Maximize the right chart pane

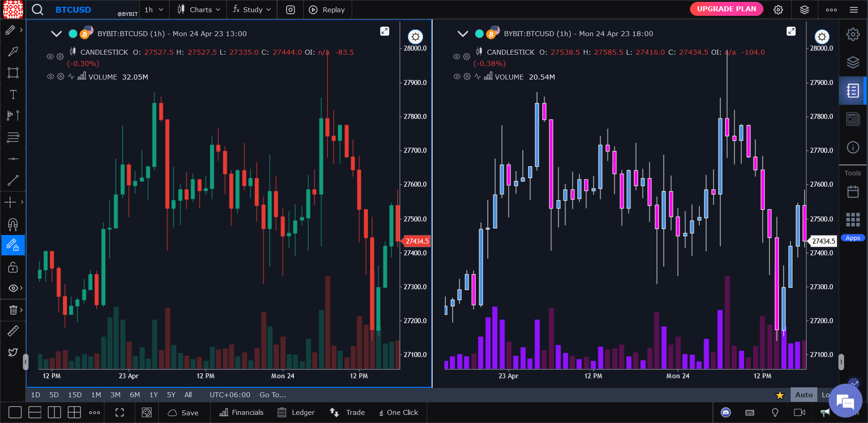pos(791,31)
